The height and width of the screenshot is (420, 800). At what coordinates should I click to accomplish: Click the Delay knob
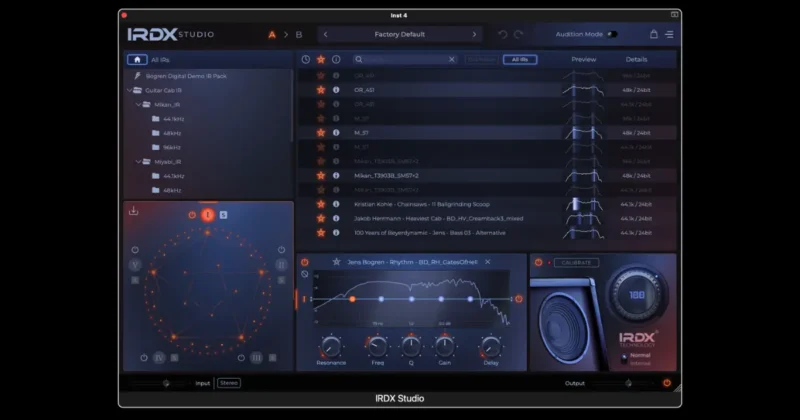(491, 347)
